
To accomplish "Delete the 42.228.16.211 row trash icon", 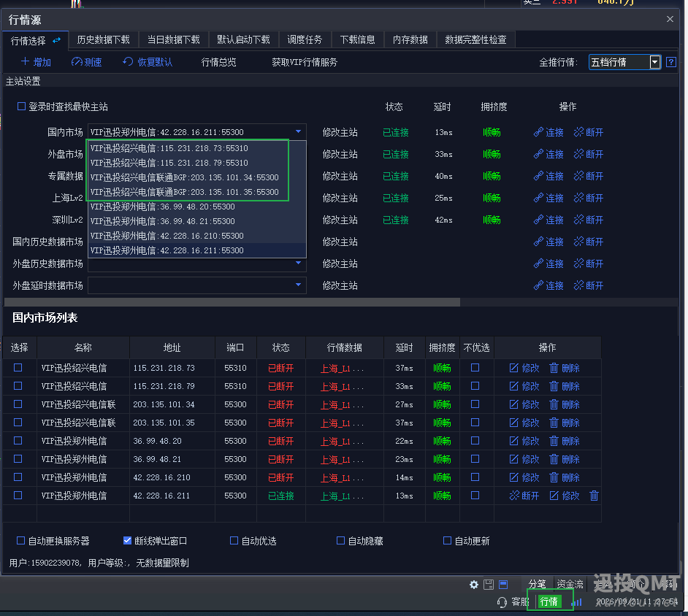I will (594, 496).
